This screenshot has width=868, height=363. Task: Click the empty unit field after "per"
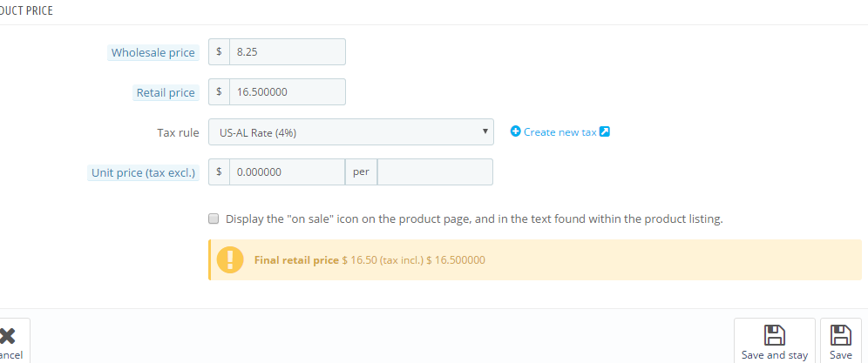tap(435, 171)
